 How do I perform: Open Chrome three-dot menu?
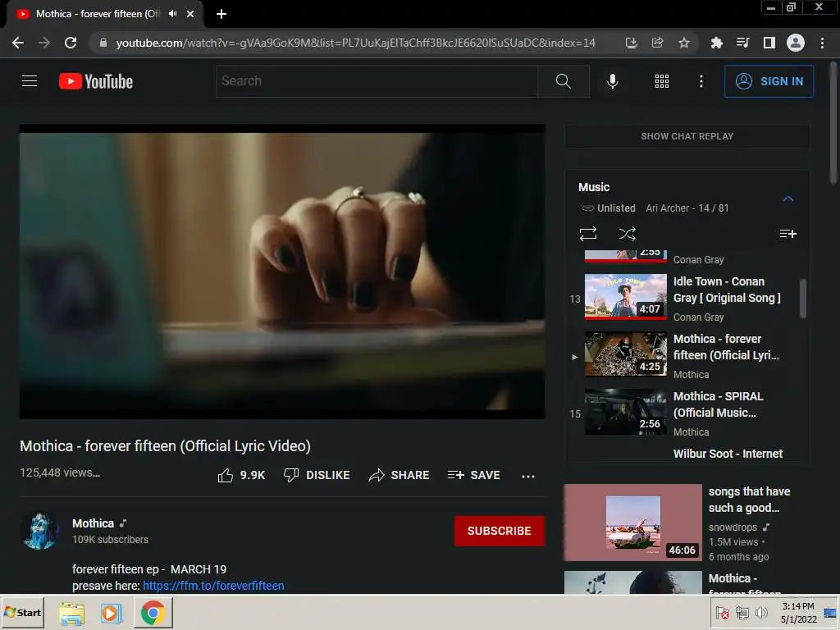pos(822,43)
